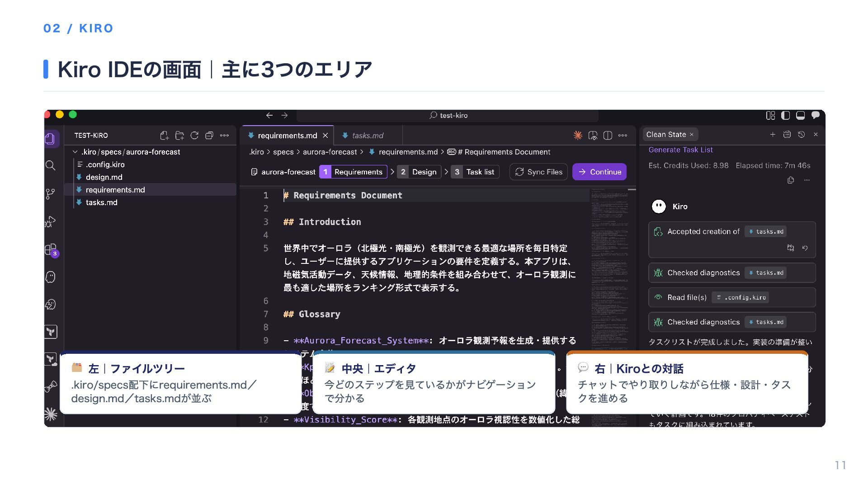Refresh the TEST-KIRO explorer
868x488 pixels.
coord(194,136)
